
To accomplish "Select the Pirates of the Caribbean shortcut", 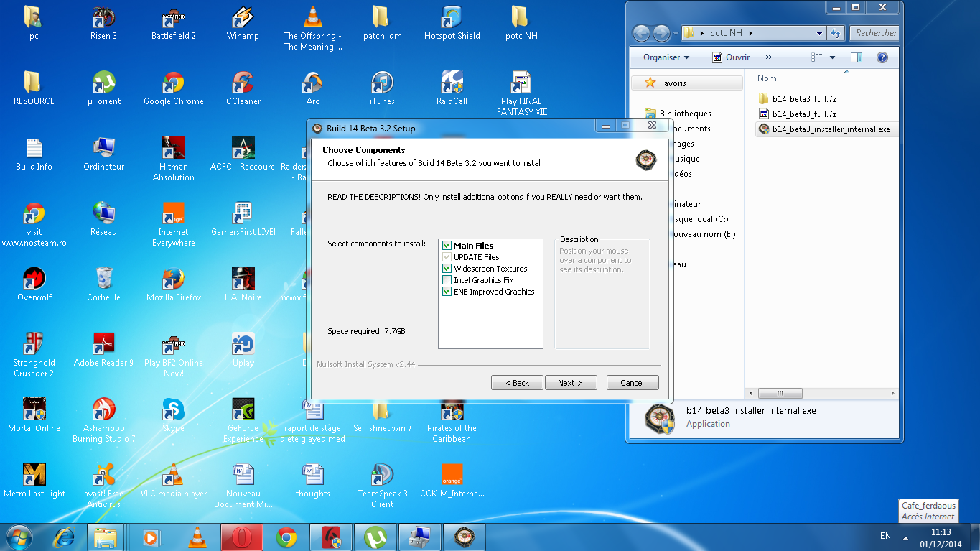I will click(x=452, y=421).
